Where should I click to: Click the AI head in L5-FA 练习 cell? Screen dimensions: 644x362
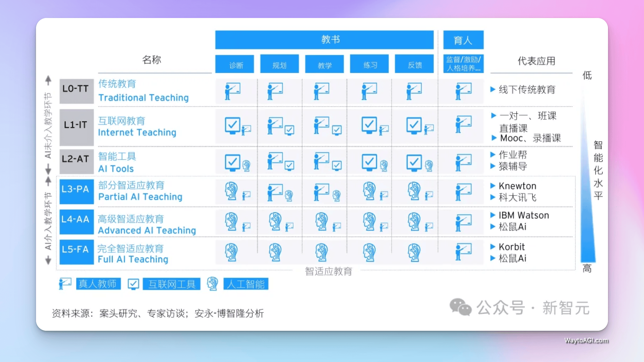click(x=369, y=252)
